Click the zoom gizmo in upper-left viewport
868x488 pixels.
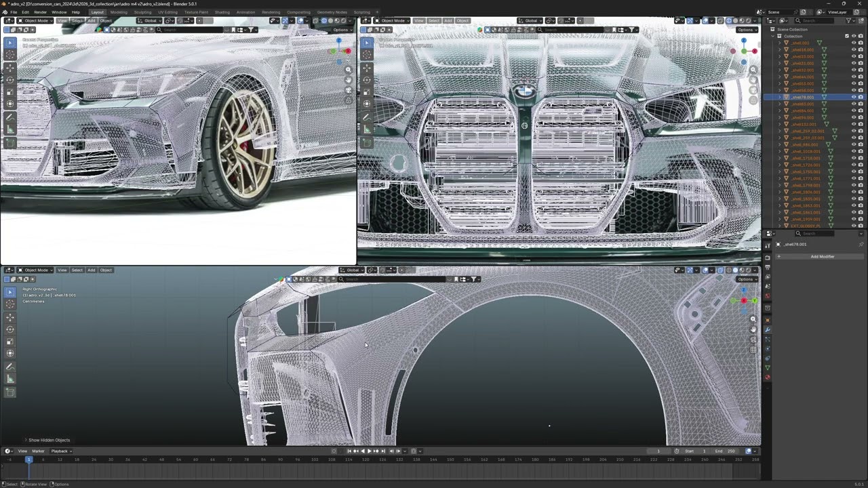click(349, 69)
